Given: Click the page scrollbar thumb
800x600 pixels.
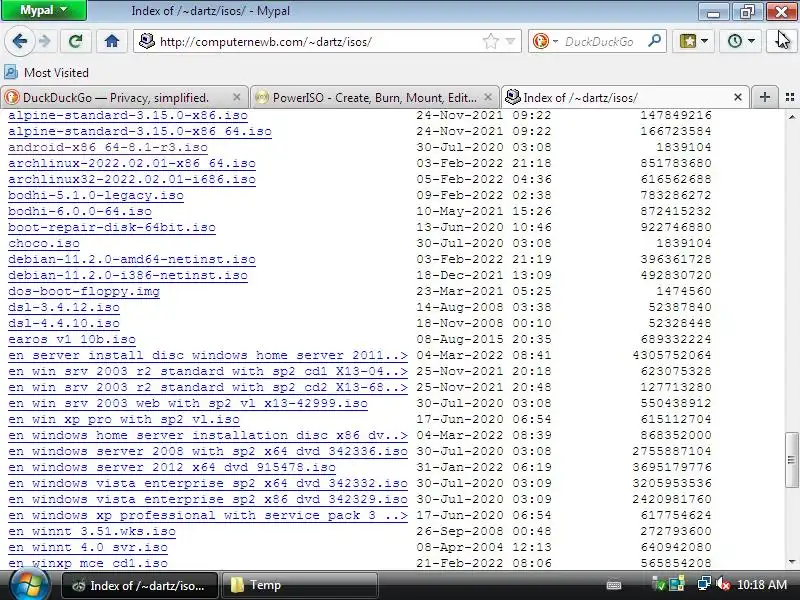Looking at the screenshot, I should [791, 460].
